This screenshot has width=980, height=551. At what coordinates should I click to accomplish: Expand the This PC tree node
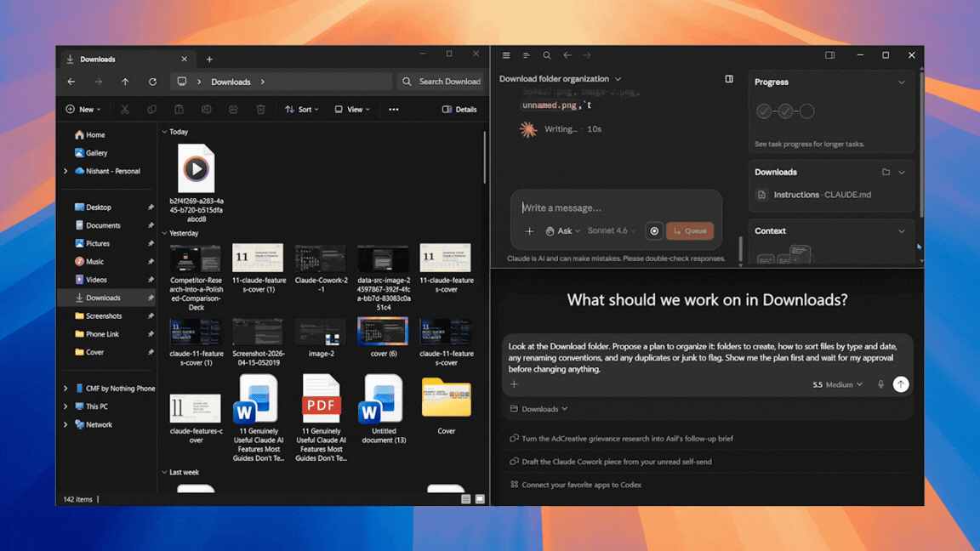pyautogui.click(x=66, y=406)
